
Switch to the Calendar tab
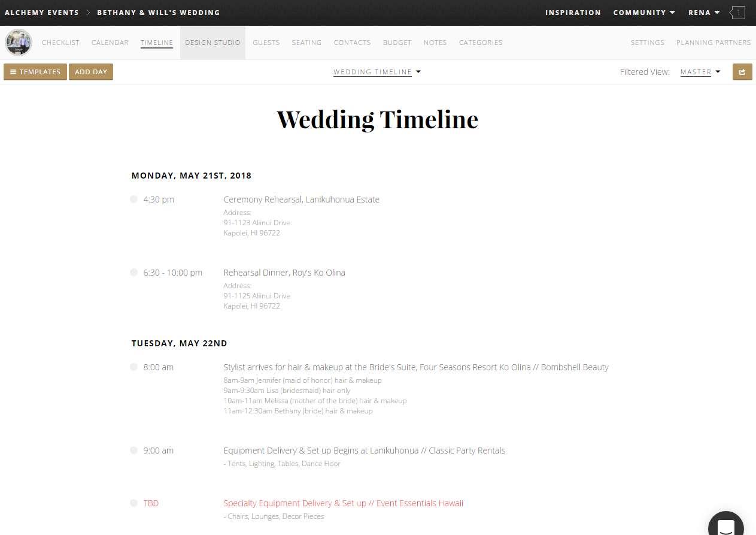(110, 43)
